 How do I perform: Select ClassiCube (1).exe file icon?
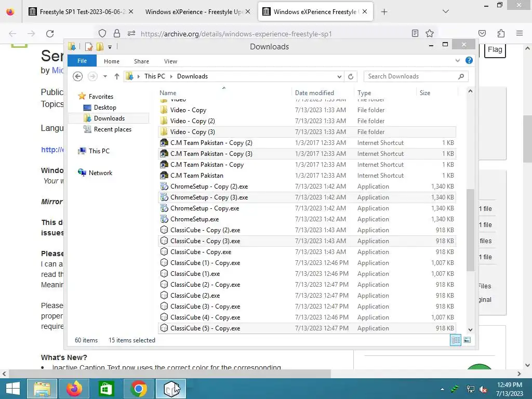pos(164,273)
